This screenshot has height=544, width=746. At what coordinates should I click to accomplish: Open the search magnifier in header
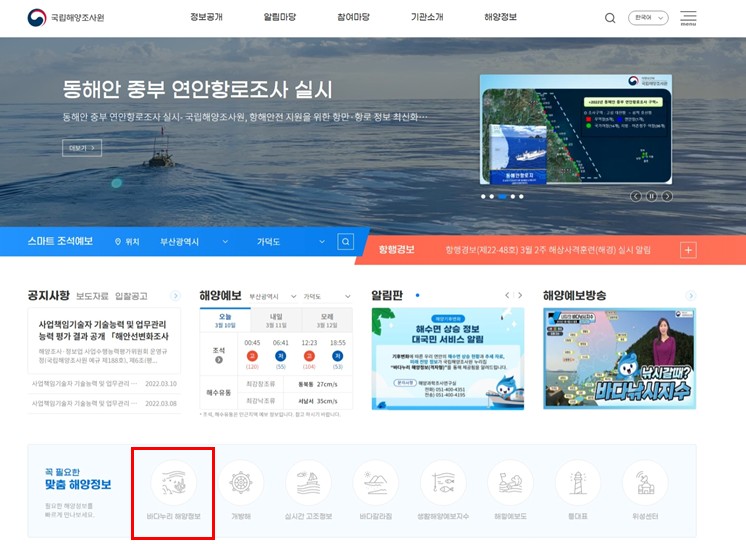[x=610, y=18]
